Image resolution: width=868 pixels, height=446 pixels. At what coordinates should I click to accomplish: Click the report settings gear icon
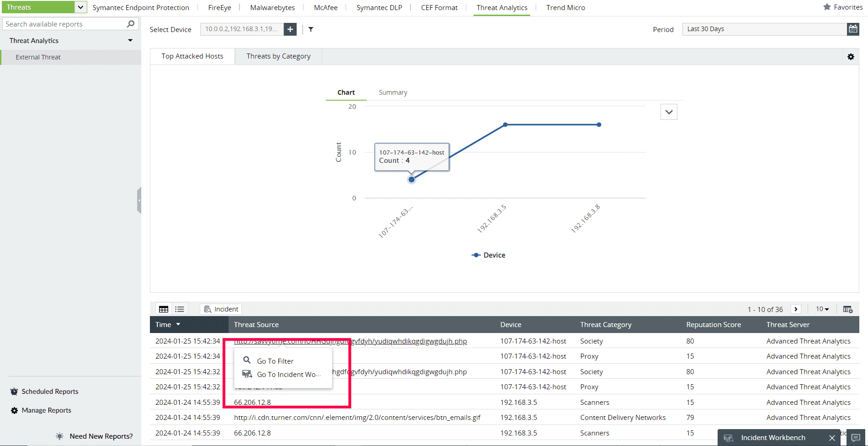point(851,57)
